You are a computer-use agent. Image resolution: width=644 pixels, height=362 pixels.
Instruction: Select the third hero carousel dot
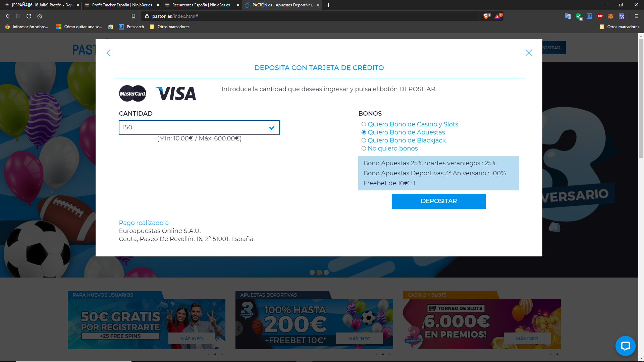pyautogui.click(x=326, y=272)
